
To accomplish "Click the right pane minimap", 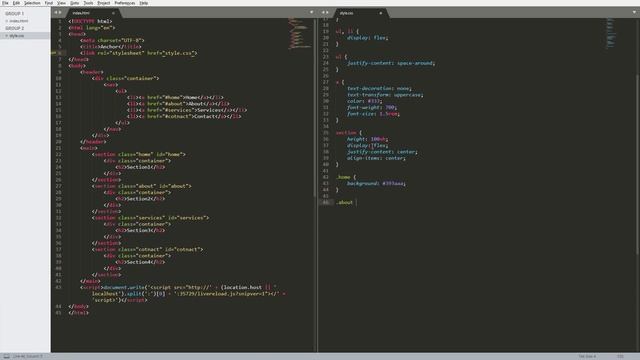I will click(x=611, y=33).
